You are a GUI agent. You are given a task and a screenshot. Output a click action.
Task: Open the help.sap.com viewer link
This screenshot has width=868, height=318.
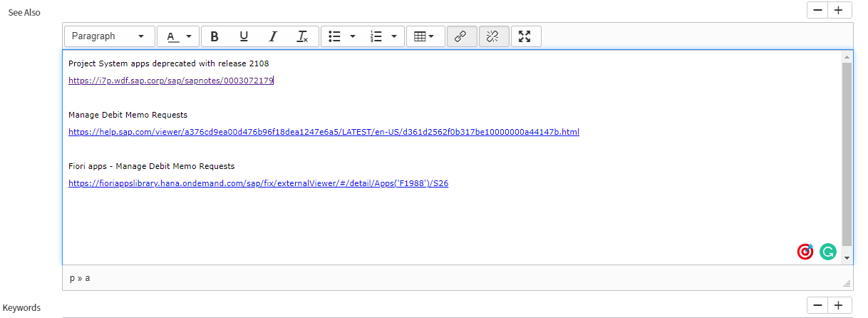coord(324,132)
